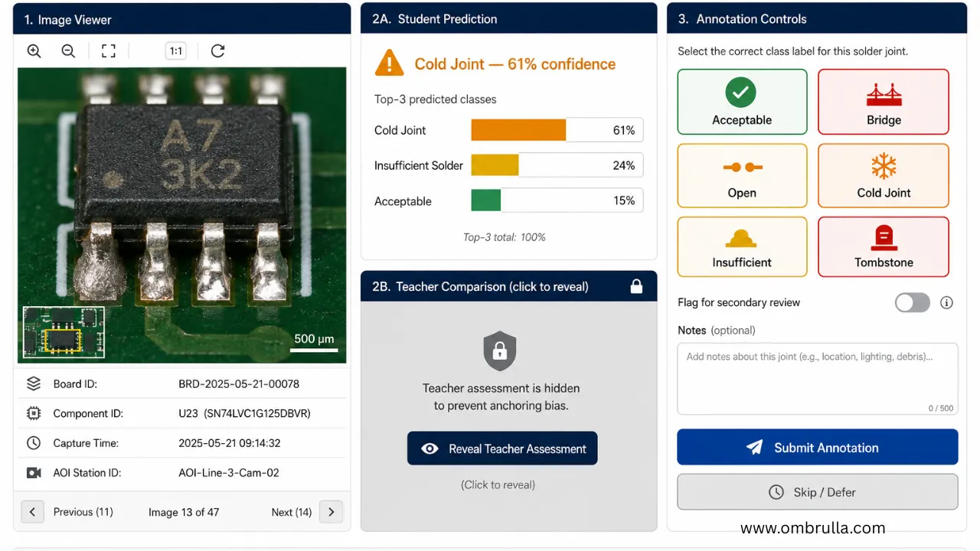
Task: Click the 3. Annotation Controls header
Action: click(x=816, y=19)
